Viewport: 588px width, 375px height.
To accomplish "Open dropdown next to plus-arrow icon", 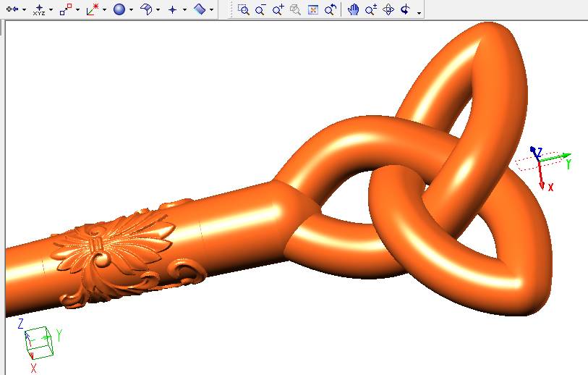I will (x=25, y=9).
